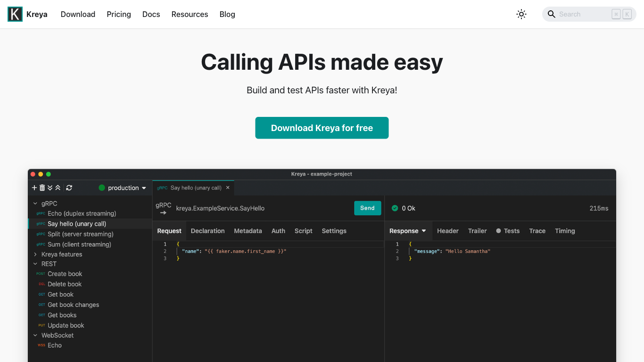Open the Settings tab in request panel
Image resolution: width=644 pixels, height=362 pixels.
coord(334,231)
